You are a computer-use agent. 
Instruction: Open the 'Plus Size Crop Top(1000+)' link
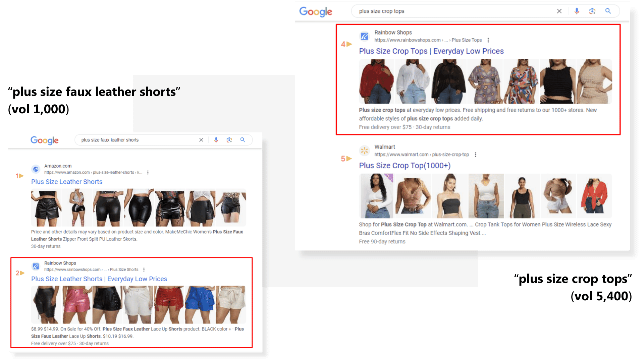coord(405,166)
